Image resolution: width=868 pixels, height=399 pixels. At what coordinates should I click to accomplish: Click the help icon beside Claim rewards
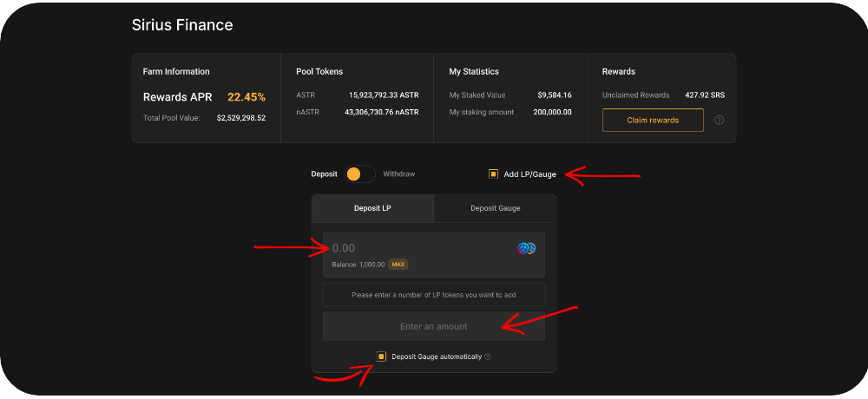(x=719, y=120)
